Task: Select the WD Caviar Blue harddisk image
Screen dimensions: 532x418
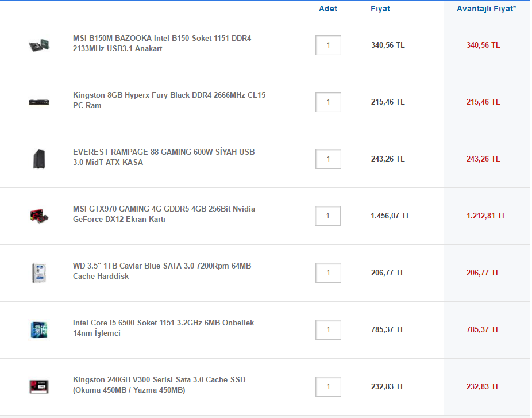Action: pyautogui.click(x=39, y=273)
